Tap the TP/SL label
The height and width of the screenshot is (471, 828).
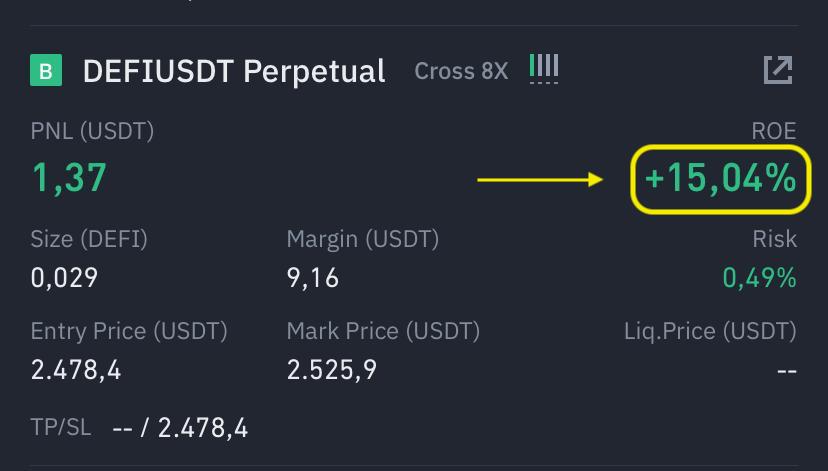pyautogui.click(x=61, y=427)
